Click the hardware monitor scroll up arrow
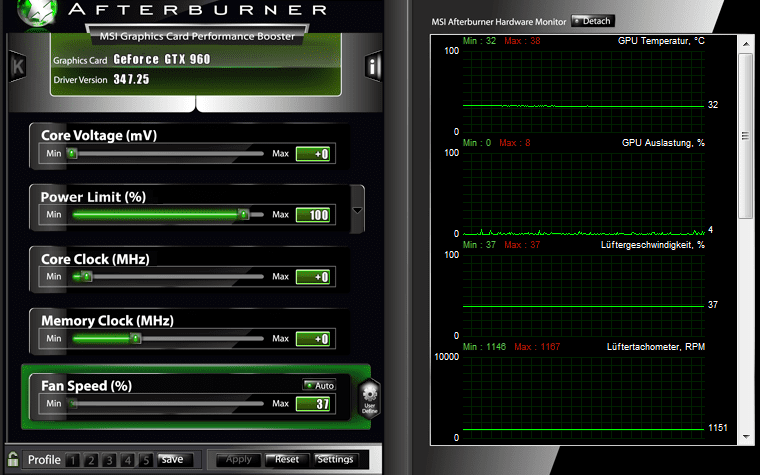The width and height of the screenshot is (760, 475). click(745, 44)
